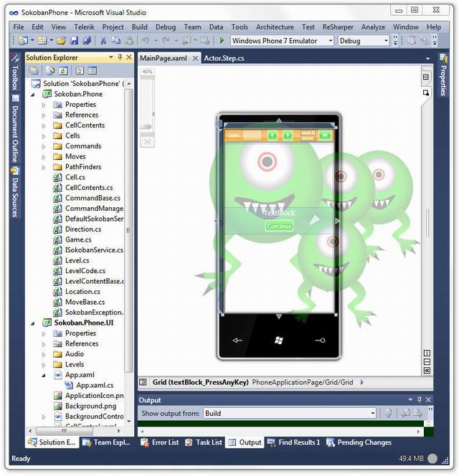
Task: Open the ReSharper menu
Action: click(338, 27)
